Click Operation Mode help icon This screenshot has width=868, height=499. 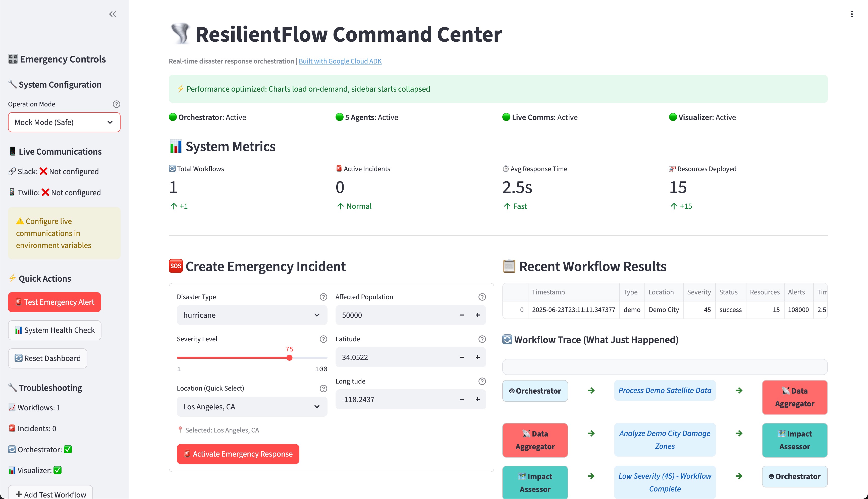(117, 104)
